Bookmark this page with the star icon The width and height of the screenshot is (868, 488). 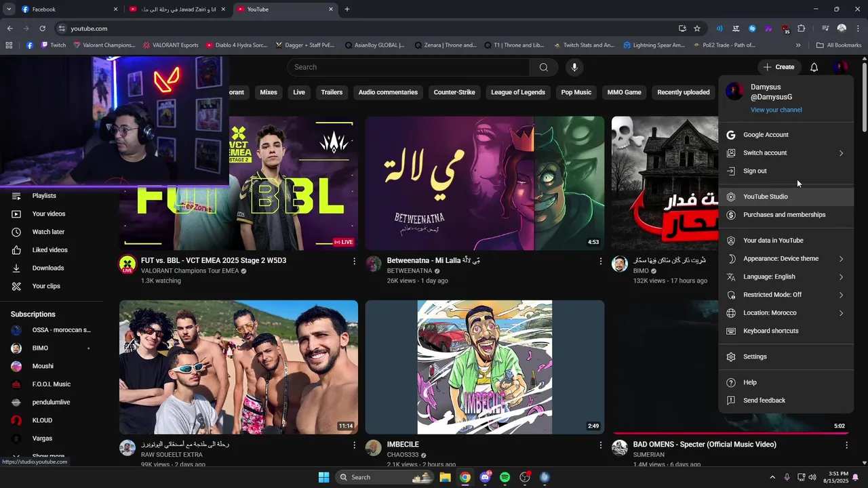pos(696,28)
